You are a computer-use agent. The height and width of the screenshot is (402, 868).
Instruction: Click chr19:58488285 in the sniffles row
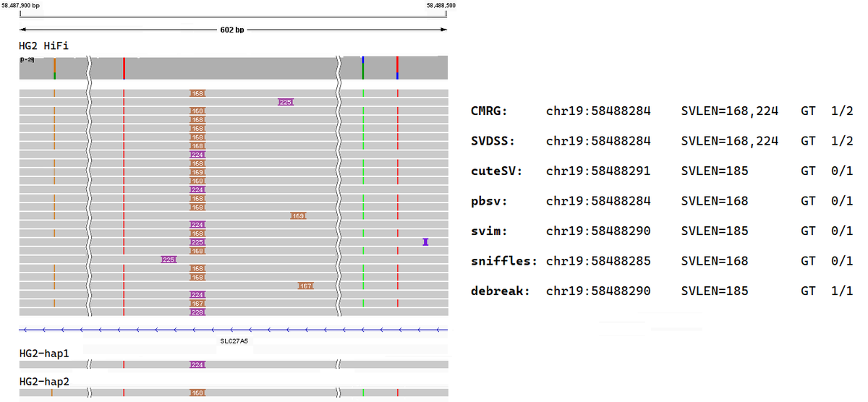click(598, 261)
